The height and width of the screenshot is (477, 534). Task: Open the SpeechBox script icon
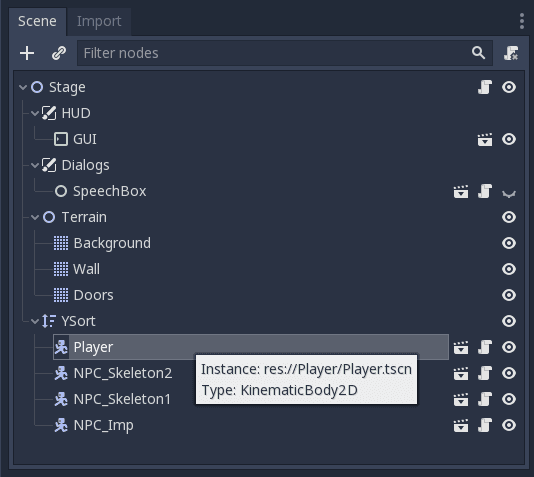[x=485, y=191]
